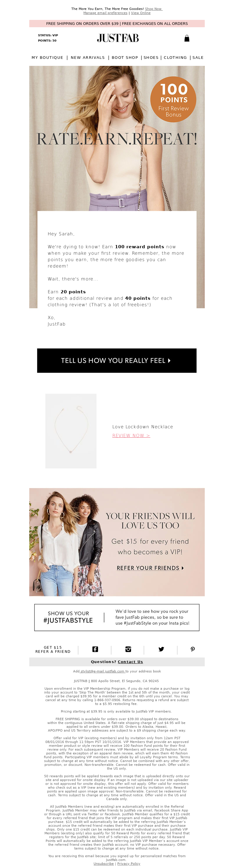Go to New Arrivals
Image resolution: width=234 pixels, height=868 pixels.
coord(88,58)
